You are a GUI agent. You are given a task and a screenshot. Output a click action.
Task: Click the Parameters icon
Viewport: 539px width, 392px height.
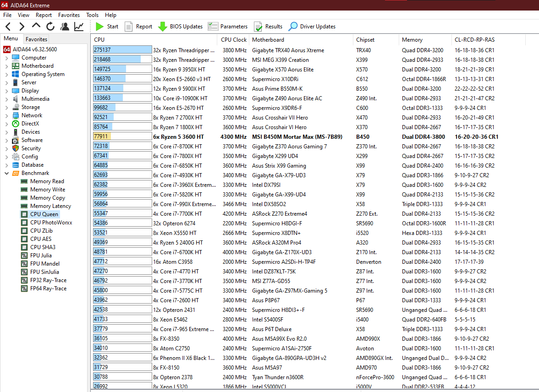tap(213, 27)
